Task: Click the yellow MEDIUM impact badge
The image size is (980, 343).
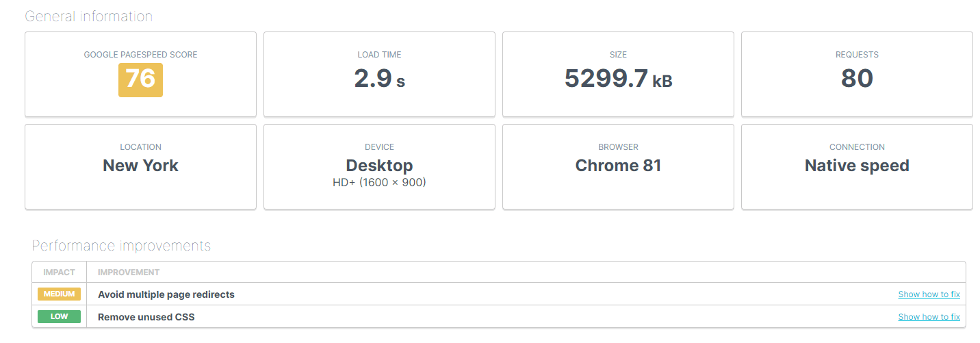Action: click(59, 294)
